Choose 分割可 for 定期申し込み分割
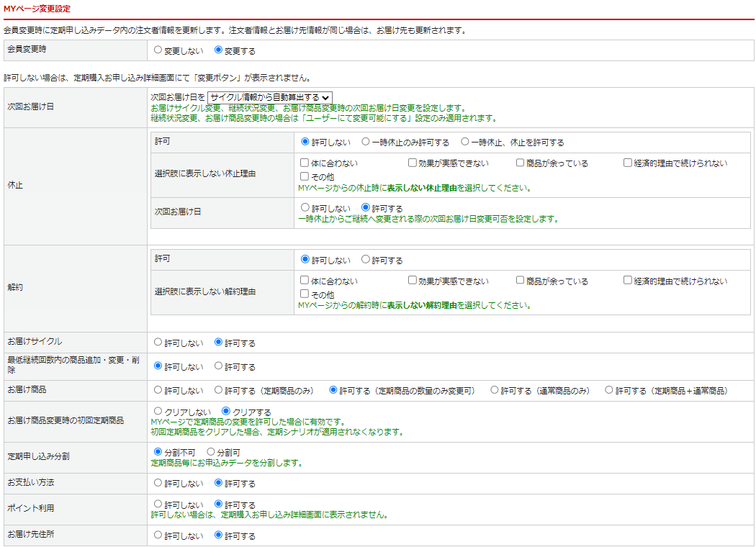Image resolution: width=756 pixels, height=547 pixels. 211,452
